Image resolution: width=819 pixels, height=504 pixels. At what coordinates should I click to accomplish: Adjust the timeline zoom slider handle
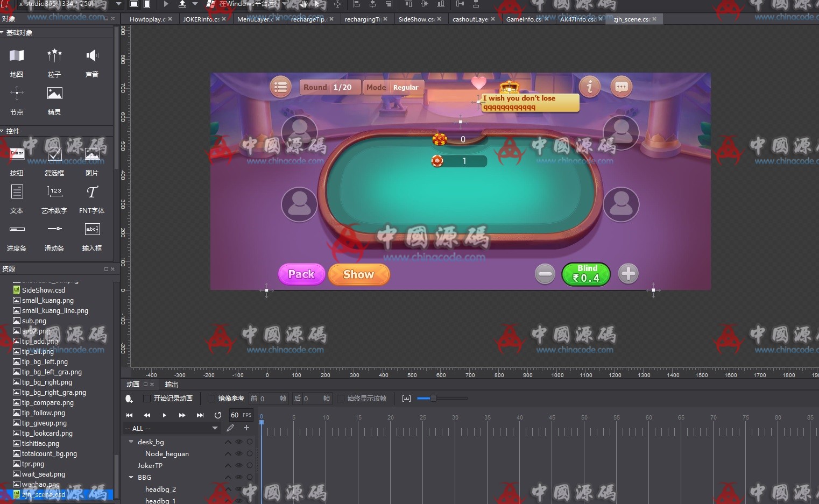pos(433,399)
